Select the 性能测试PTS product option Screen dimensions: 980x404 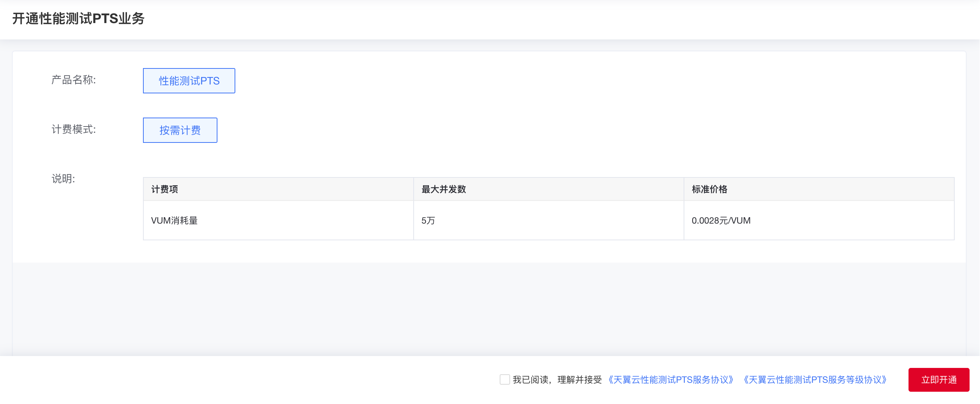pos(189,81)
